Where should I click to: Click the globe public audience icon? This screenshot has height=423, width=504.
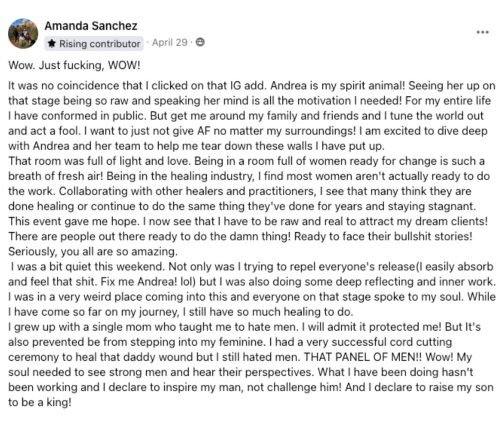[200, 42]
